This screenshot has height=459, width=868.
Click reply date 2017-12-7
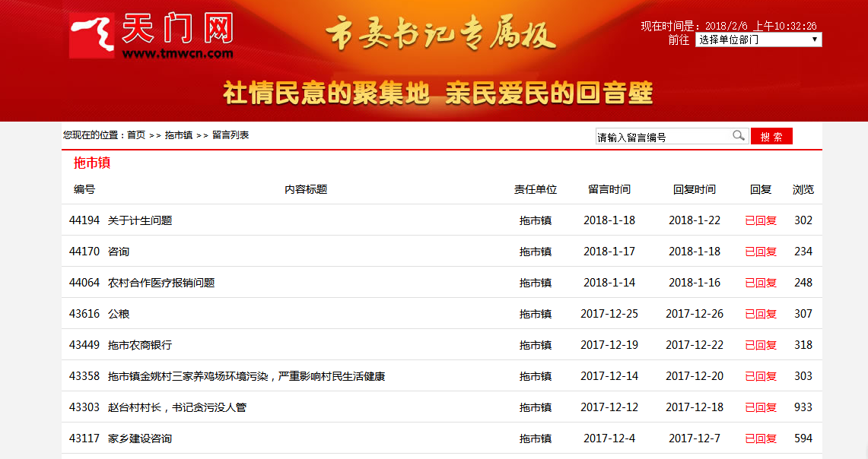pyautogui.click(x=695, y=438)
